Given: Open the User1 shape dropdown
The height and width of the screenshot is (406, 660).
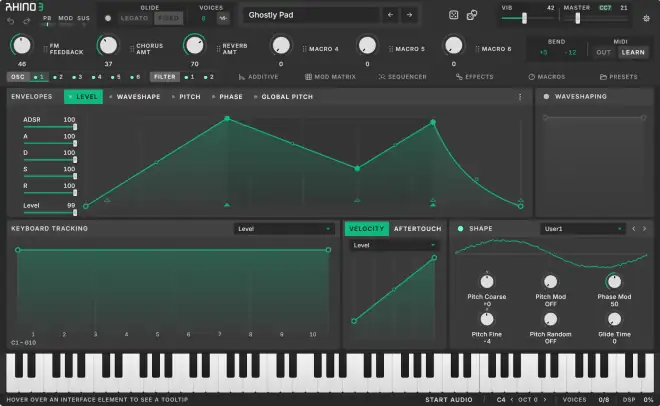Looking at the screenshot, I should click(x=583, y=229).
